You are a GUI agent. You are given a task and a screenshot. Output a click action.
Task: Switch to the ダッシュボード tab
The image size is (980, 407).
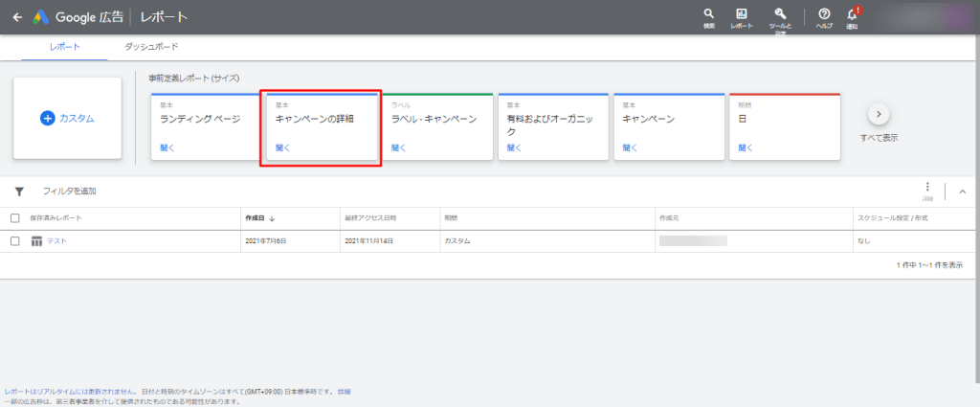click(x=151, y=47)
